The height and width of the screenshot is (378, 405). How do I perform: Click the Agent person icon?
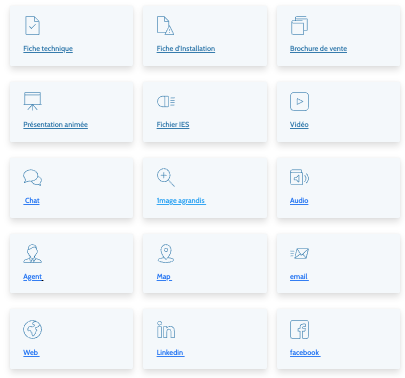pyautogui.click(x=32, y=253)
